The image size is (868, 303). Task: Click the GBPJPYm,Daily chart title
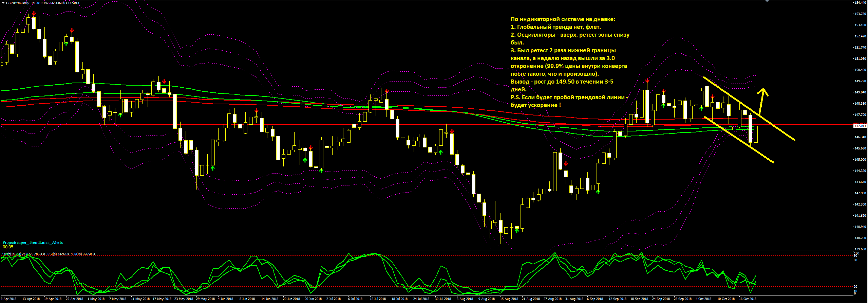pos(18,3)
